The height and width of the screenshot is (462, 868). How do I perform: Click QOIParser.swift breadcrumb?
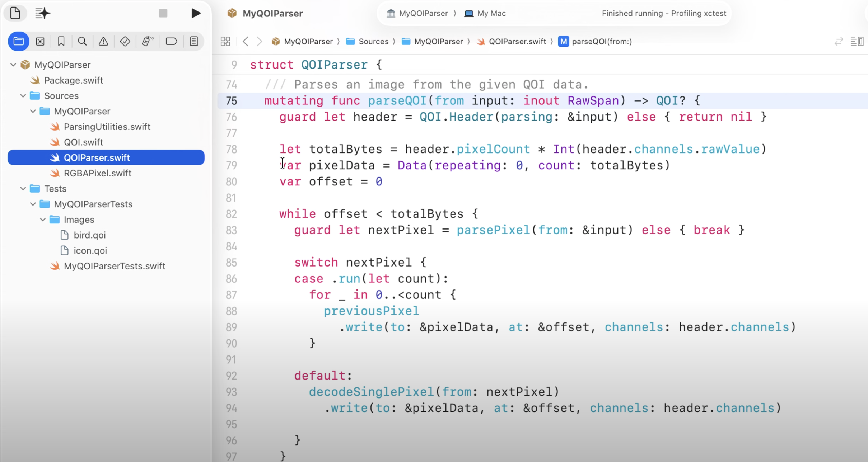(511, 41)
